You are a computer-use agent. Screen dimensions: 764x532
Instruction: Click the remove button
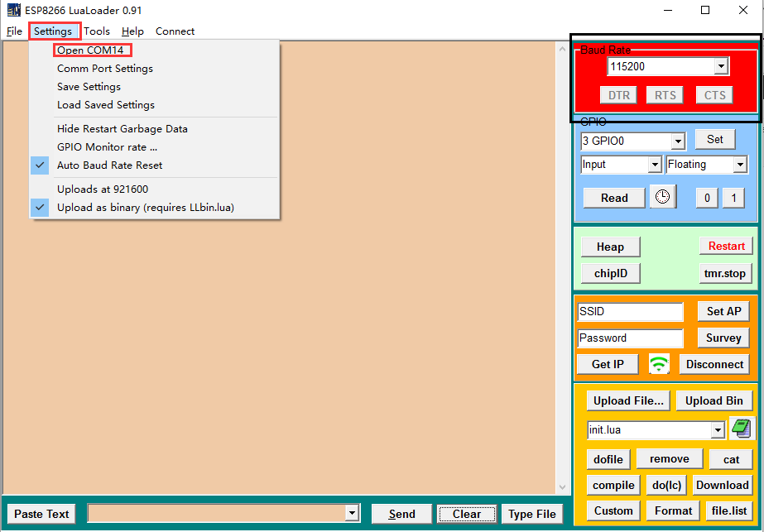(669, 459)
